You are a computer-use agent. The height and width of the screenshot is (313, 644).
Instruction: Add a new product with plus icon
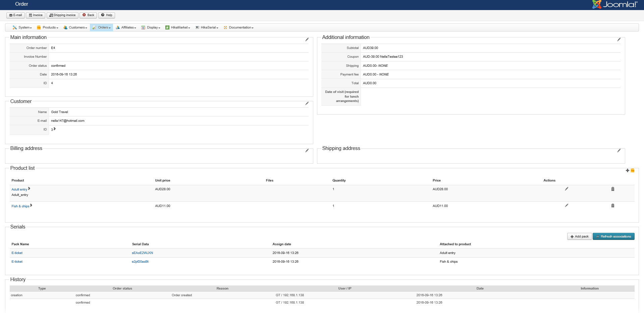pos(627,170)
